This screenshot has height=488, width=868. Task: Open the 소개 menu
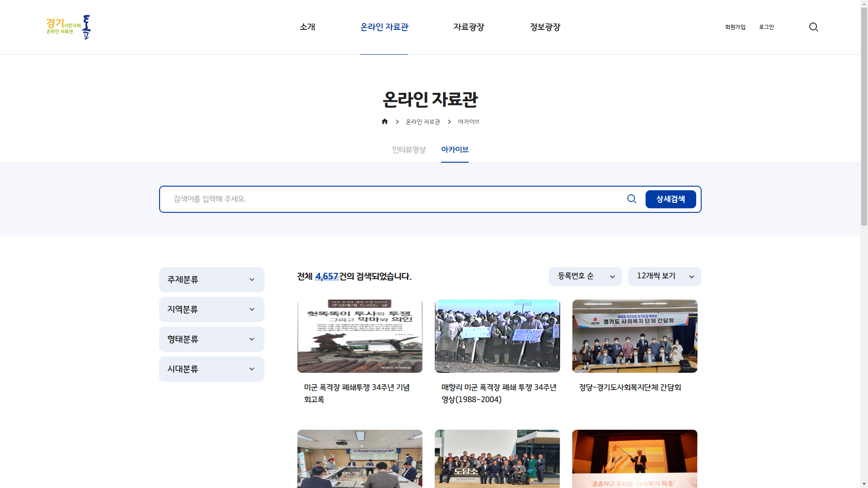(307, 27)
